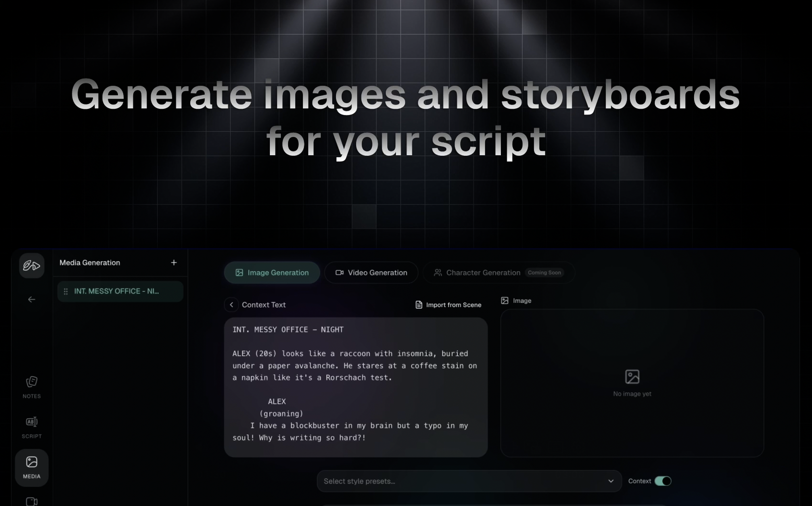812x506 pixels.
Task: Click inside the context text script area
Action: coord(356,387)
